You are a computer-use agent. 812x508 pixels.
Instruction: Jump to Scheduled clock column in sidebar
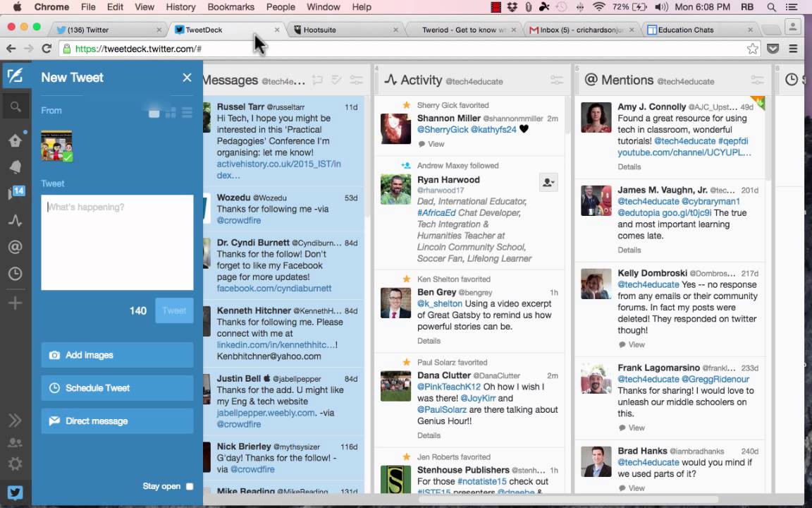click(15, 274)
